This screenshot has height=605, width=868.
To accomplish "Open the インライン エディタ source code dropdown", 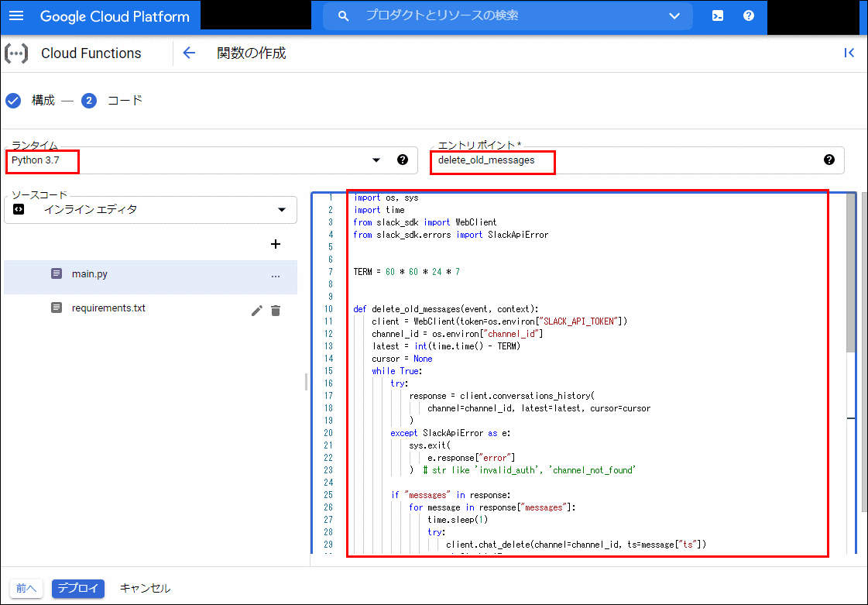I will click(150, 210).
